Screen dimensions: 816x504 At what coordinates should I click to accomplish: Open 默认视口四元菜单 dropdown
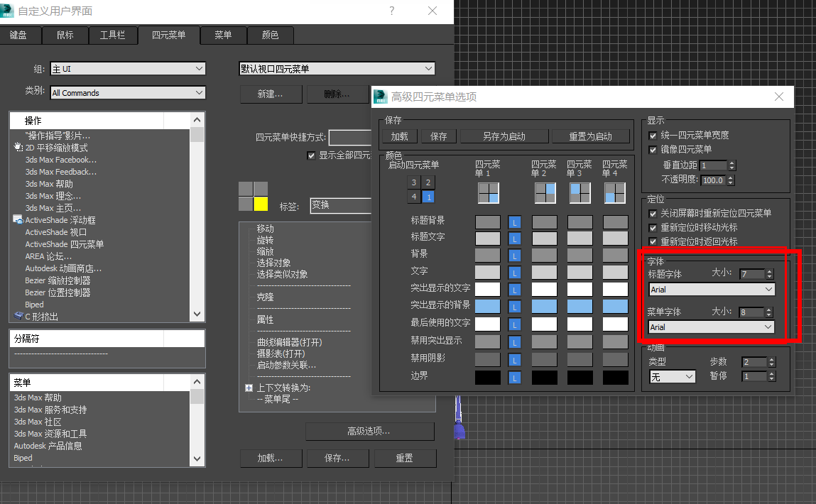pyautogui.click(x=337, y=69)
